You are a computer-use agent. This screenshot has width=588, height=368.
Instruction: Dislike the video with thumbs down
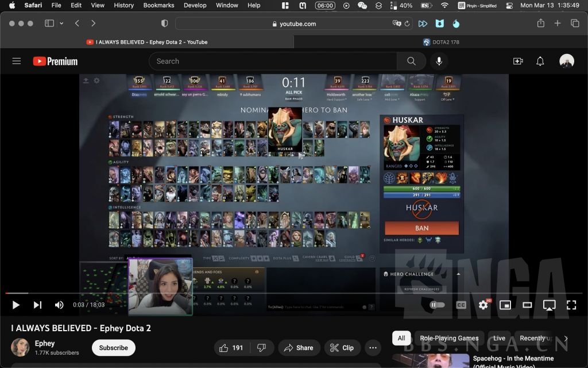tap(261, 348)
